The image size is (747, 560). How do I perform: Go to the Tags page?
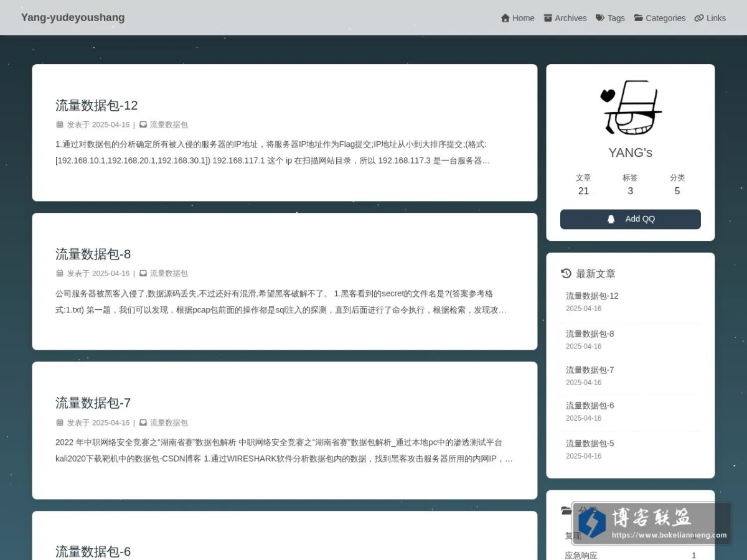click(610, 18)
